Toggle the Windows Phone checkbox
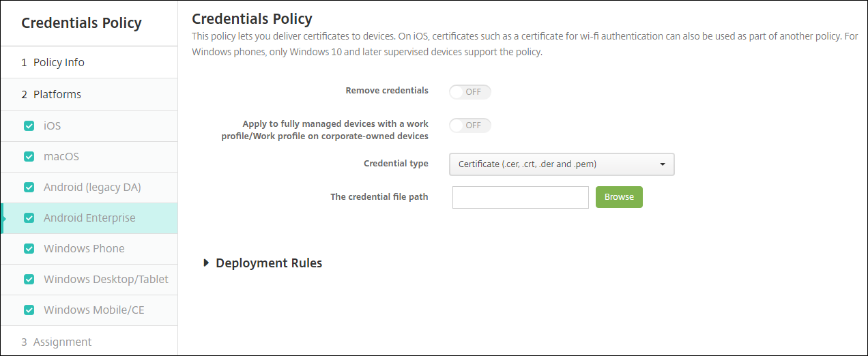 click(29, 249)
